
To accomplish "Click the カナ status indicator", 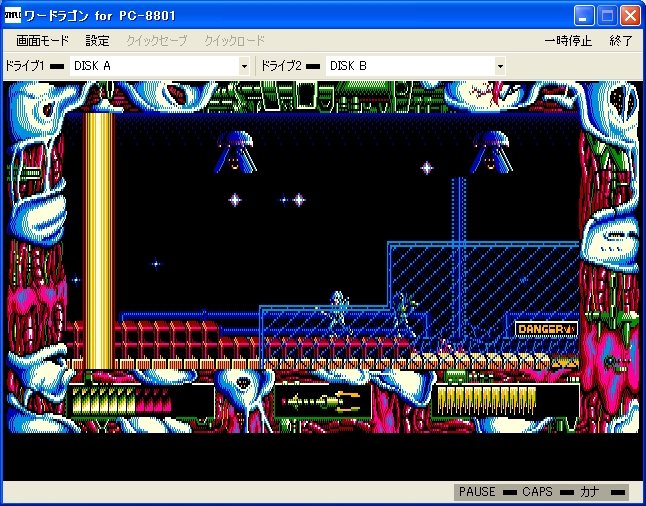I will 602,492.
